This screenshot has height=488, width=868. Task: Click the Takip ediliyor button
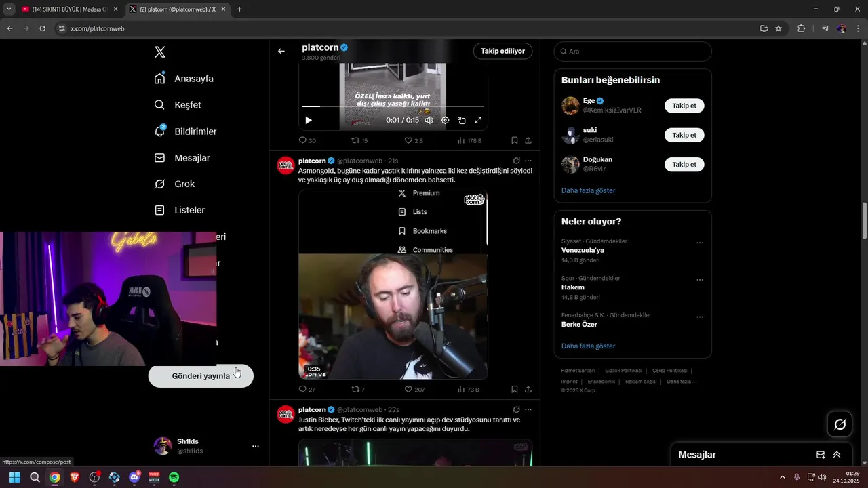click(x=502, y=51)
